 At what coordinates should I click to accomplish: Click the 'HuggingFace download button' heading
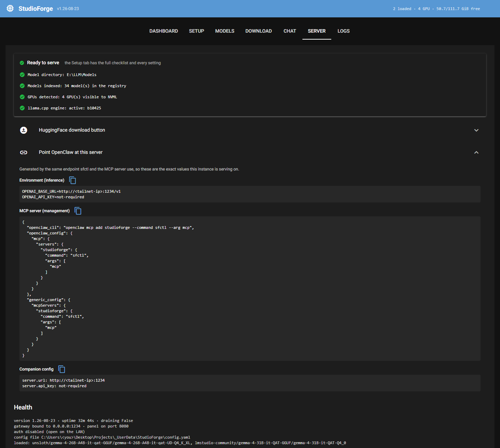[x=72, y=130]
